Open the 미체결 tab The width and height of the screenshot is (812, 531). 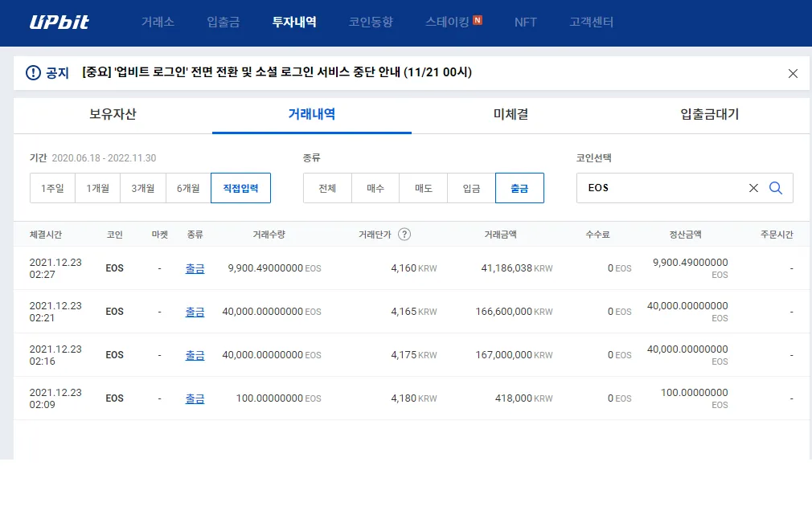click(511, 114)
